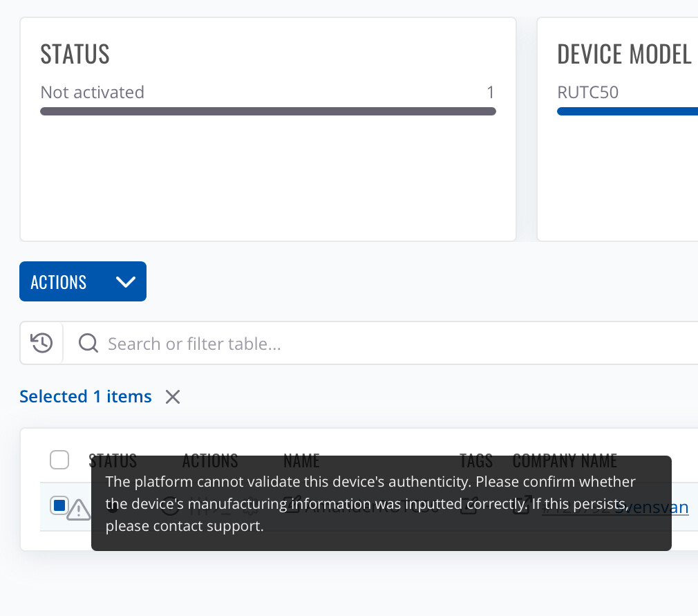This screenshot has width=698, height=616.
Task: Tick the select-all checkbox in table header
Action: tap(59, 460)
